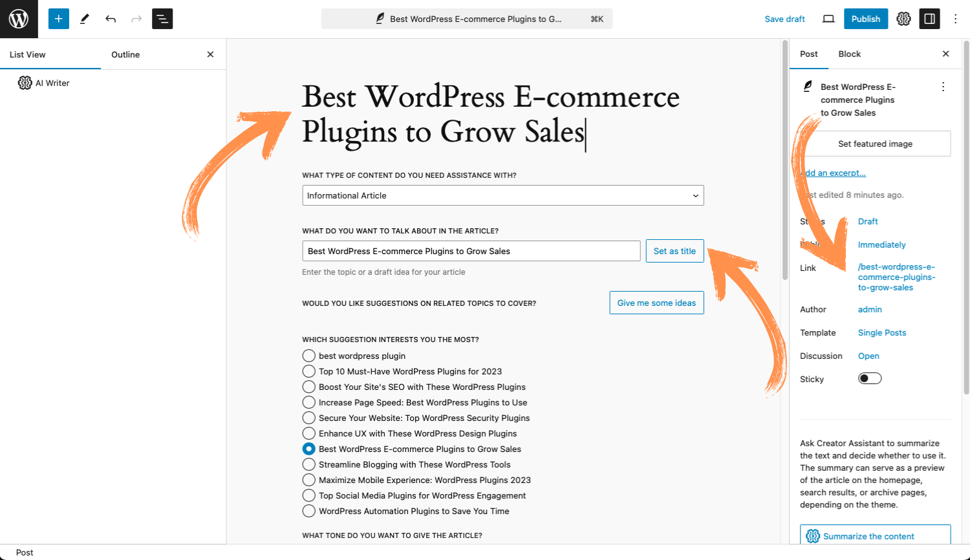Select 'Top 10 Must-Have WordPress Plugins for 2023' radio

click(x=309, y=371)
